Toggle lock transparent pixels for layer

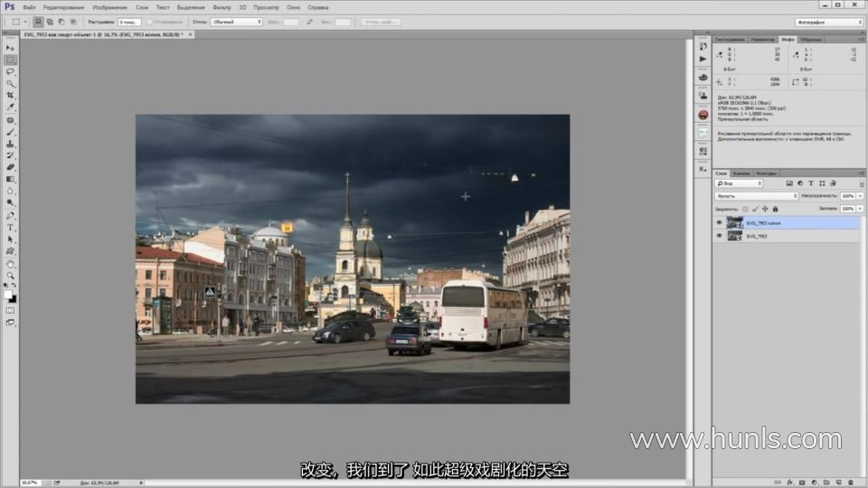[x=746, y=209]
